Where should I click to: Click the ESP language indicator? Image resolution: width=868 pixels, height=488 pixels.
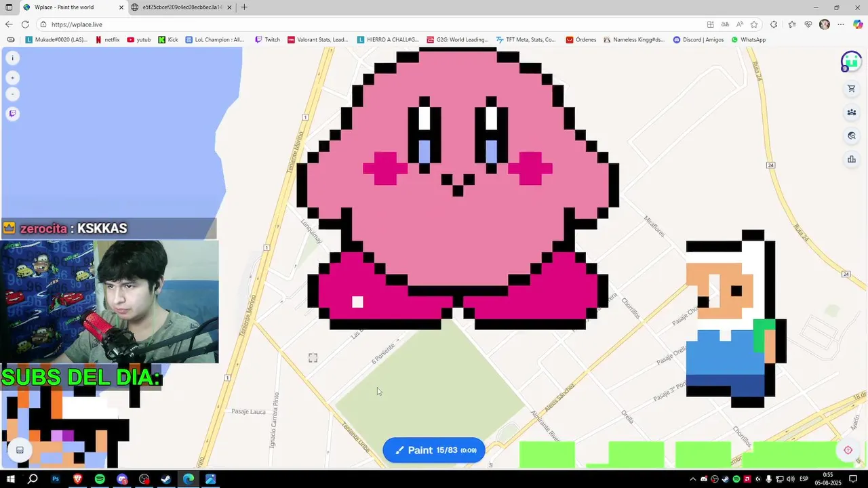coord(804,479)
